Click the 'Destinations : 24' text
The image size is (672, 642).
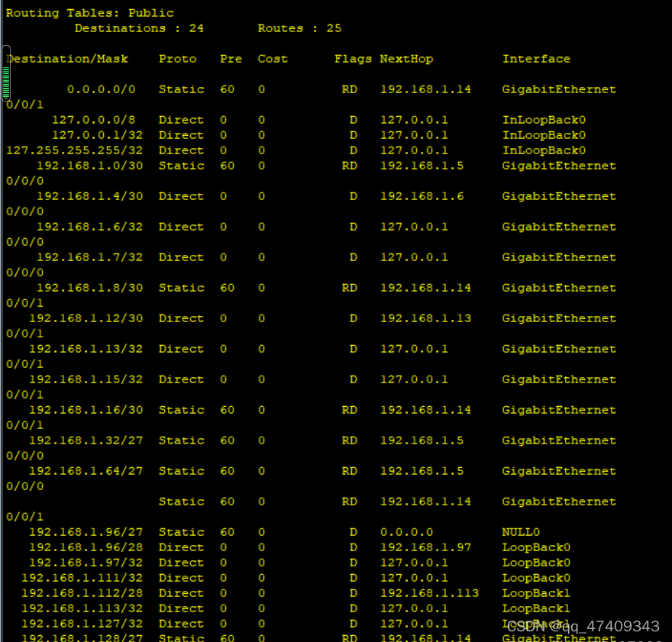139,28
